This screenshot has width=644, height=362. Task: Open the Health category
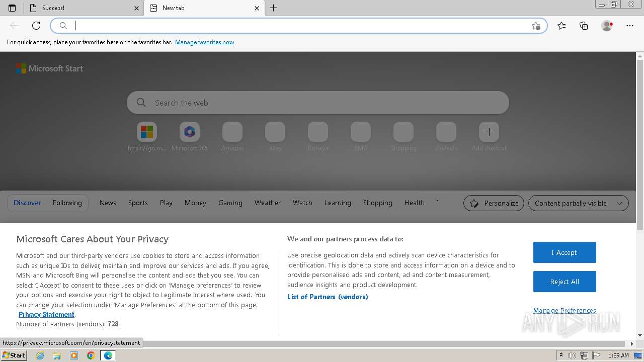(x=415, y=203)
